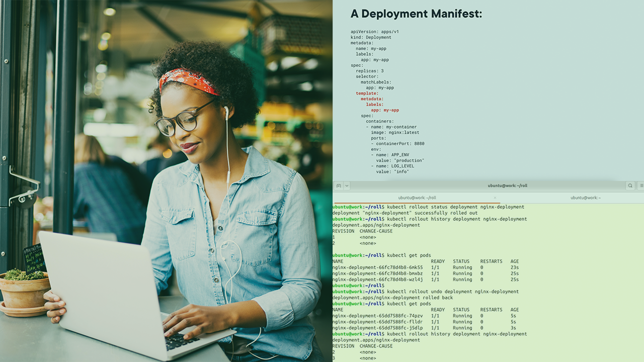Open a new terminal tab

pos(339,186)
